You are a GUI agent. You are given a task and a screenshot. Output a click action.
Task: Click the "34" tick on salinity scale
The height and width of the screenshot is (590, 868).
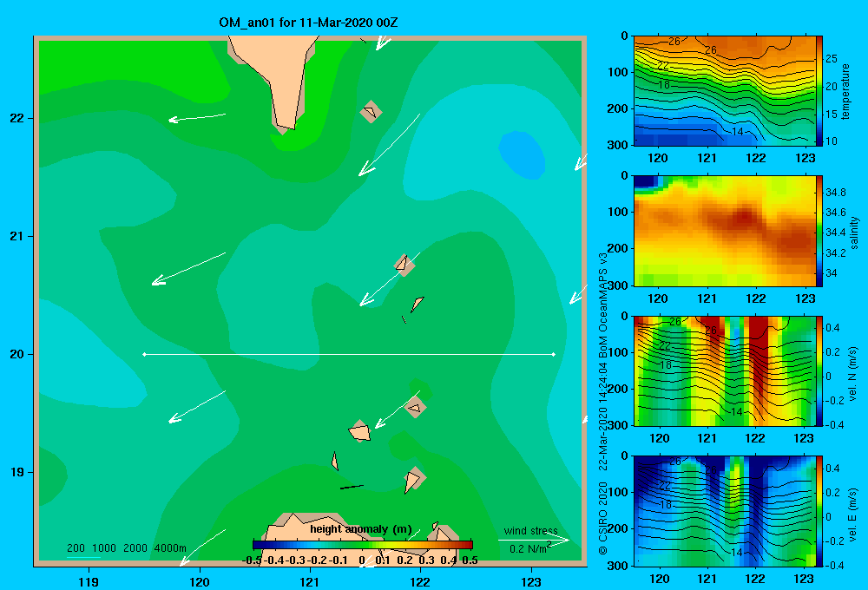pyautogui.click(x=831, y=272)
